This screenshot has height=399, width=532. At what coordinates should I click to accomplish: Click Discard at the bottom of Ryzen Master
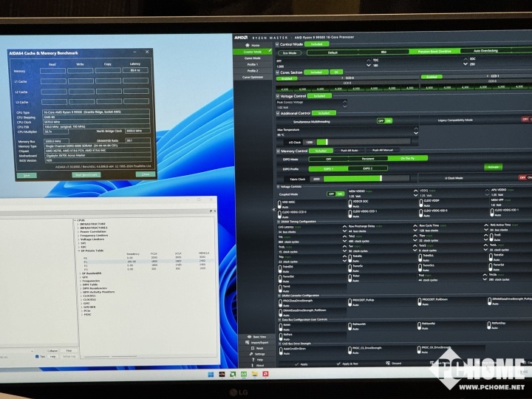coord(394,364)
